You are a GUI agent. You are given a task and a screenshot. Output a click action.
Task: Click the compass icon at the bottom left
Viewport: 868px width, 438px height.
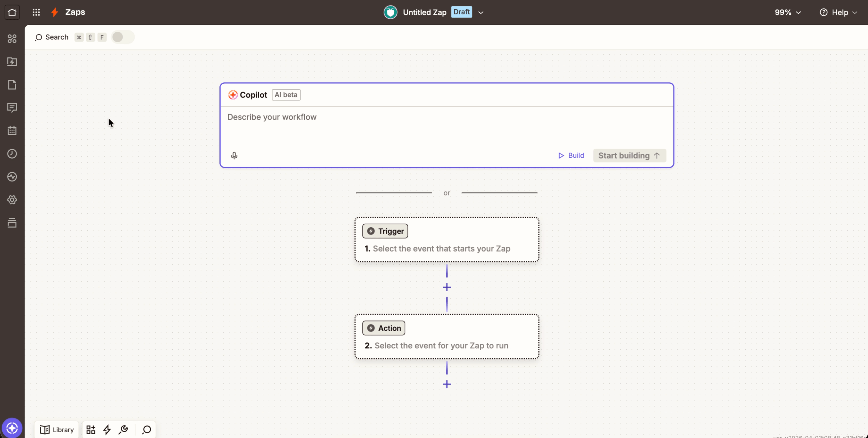[12, 428]
